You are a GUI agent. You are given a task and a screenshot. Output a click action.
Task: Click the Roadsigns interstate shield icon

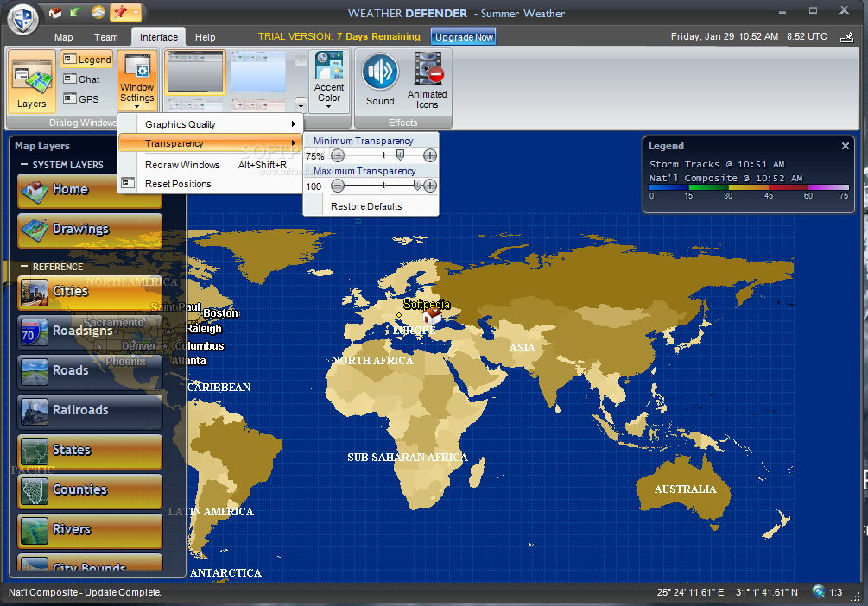pyautogui.click(x=35, y=332)
